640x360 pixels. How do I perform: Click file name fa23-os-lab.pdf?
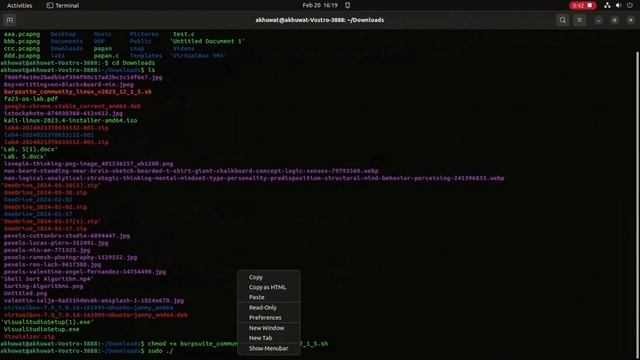31,99
